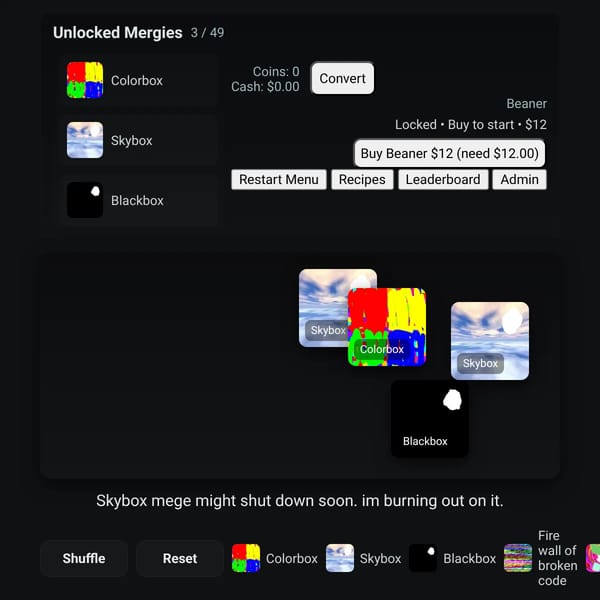Image resolution: width=600 pixels, height=600 pixels.
Task: Click the Blackbox tile on the board
Action: [x=429, y=419]
